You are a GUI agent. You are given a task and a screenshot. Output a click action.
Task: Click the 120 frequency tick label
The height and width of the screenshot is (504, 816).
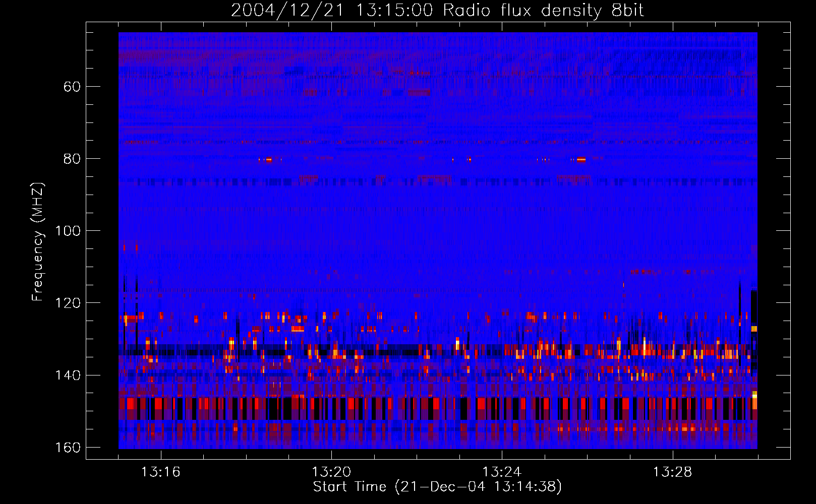point(68,303)
